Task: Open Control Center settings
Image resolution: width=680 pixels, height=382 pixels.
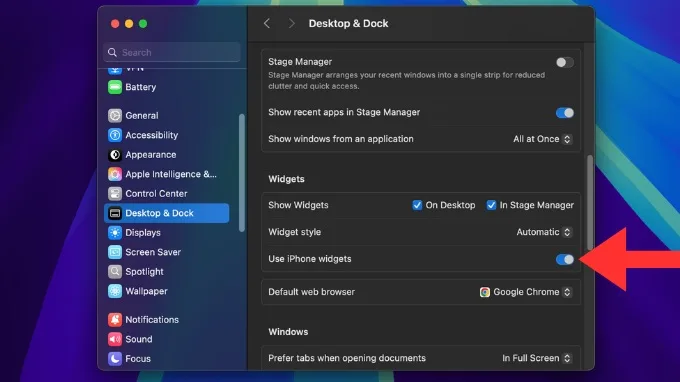Action: tap(167, 194)
